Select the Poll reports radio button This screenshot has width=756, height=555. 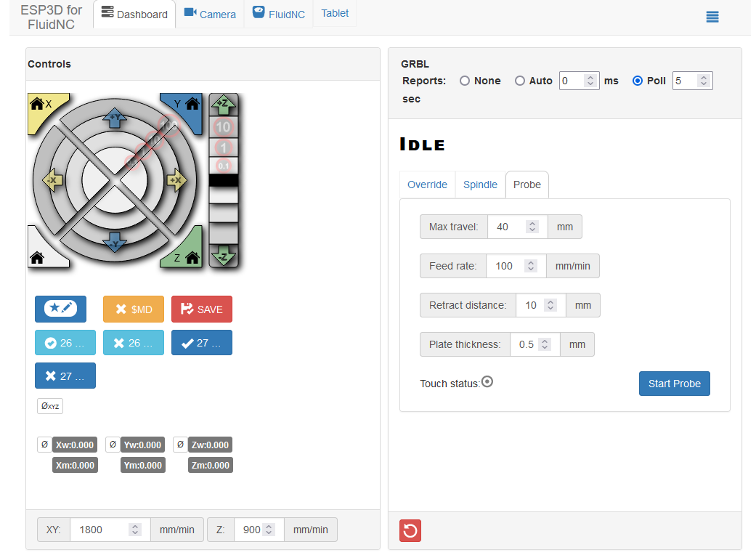point(638,81)
